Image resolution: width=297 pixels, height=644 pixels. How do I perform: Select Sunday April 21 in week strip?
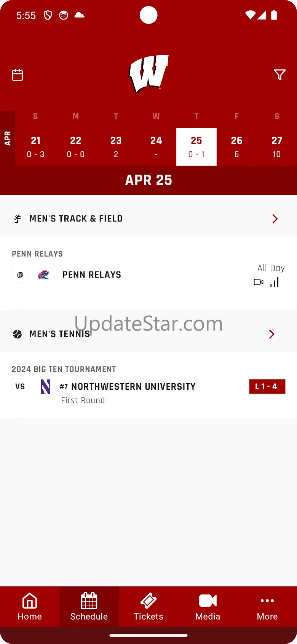[35, 147]
